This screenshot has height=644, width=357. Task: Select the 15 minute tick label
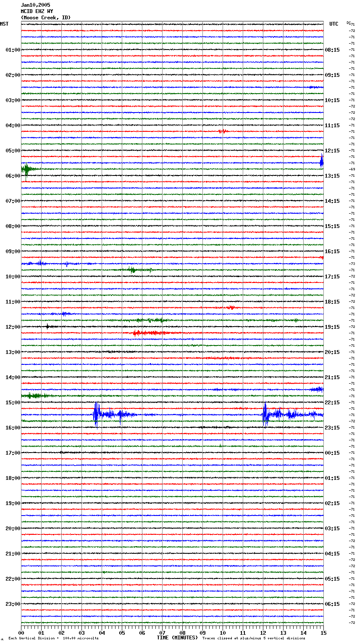[323, 633]
